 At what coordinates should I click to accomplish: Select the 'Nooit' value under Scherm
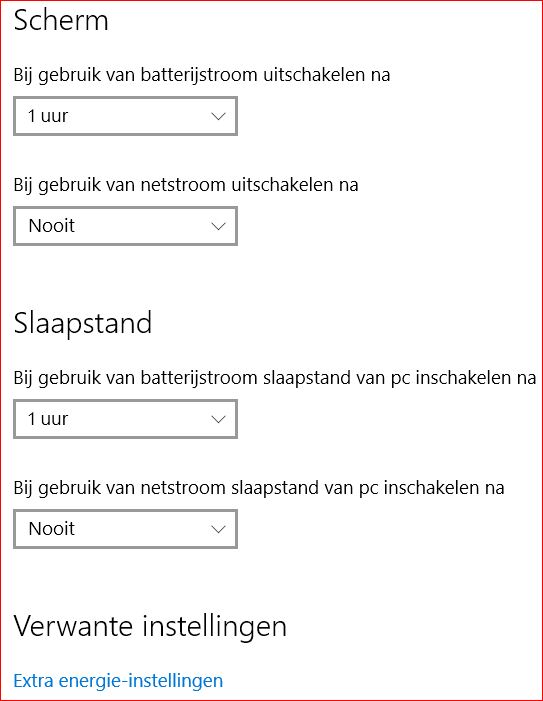click(51, 226)
